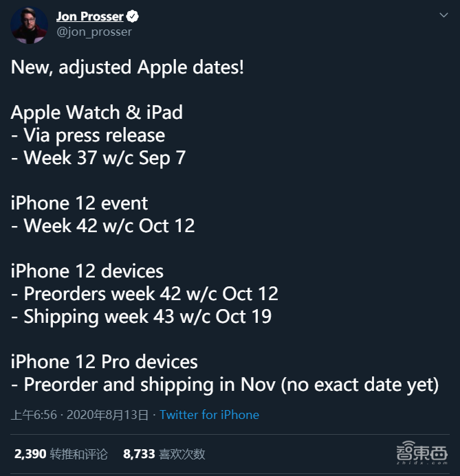The image size is (460, 476).
Task: Select the "iPhone 12 Pro devices" heading line
Action: tap(105, 361)
